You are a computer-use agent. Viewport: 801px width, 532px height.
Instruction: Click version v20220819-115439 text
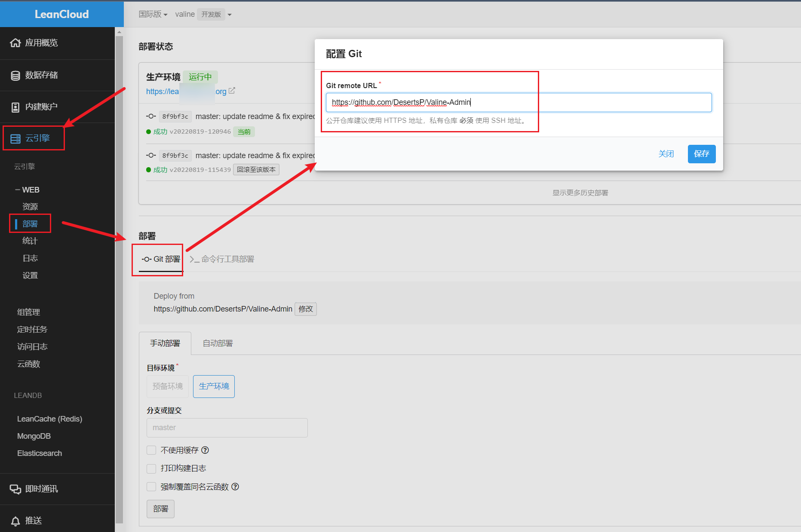[x=200, y=170]
